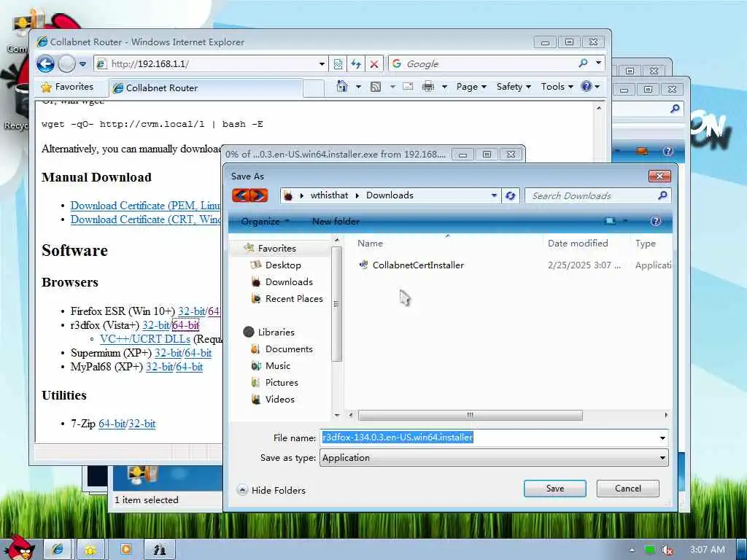Click the IE Refresh icon
The width and height of the screenshot is (747, 560).
356,64
